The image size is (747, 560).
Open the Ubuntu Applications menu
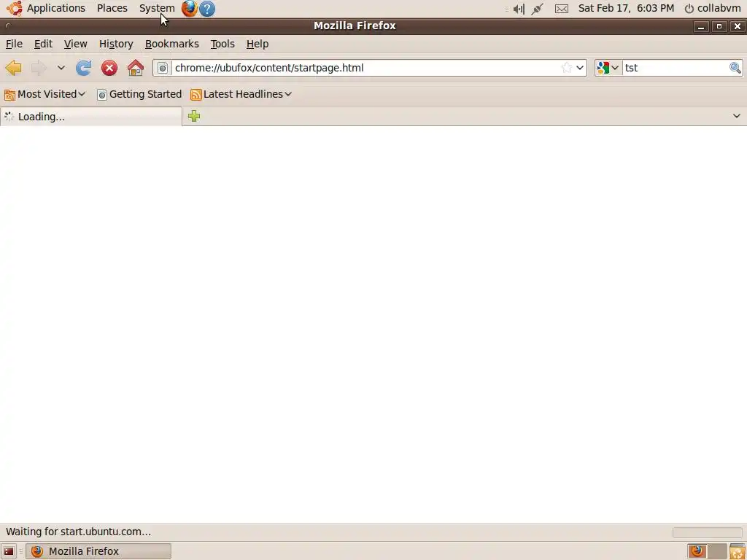[x=46, y=8]
